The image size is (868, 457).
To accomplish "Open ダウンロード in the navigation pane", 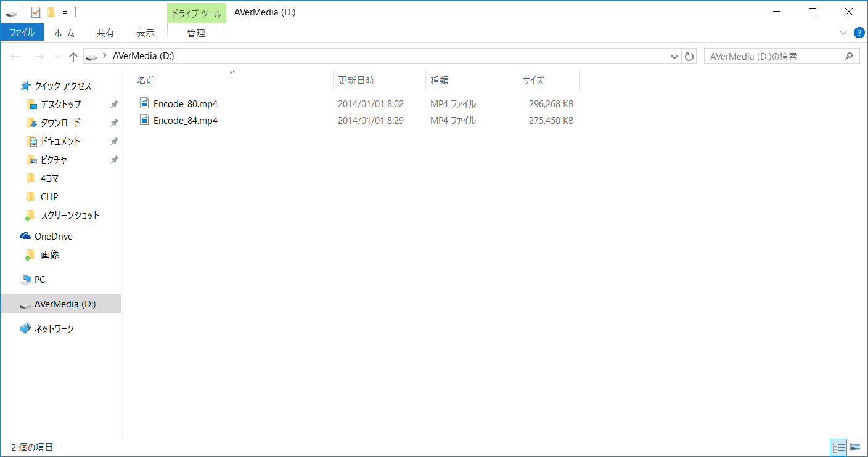I will (x=60, y=123).
